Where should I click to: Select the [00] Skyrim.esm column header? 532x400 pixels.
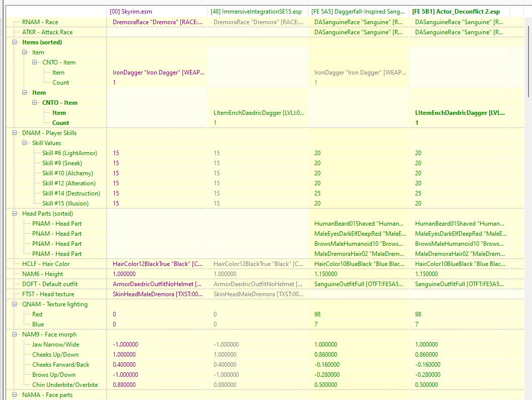tap(157, 12)
